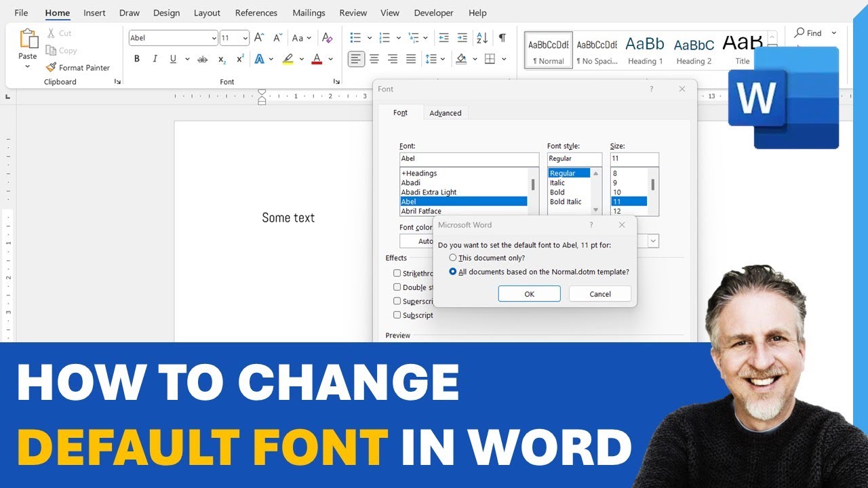Check the Superscript effect box
Viewport: 868px width, 488px height.
397,301
